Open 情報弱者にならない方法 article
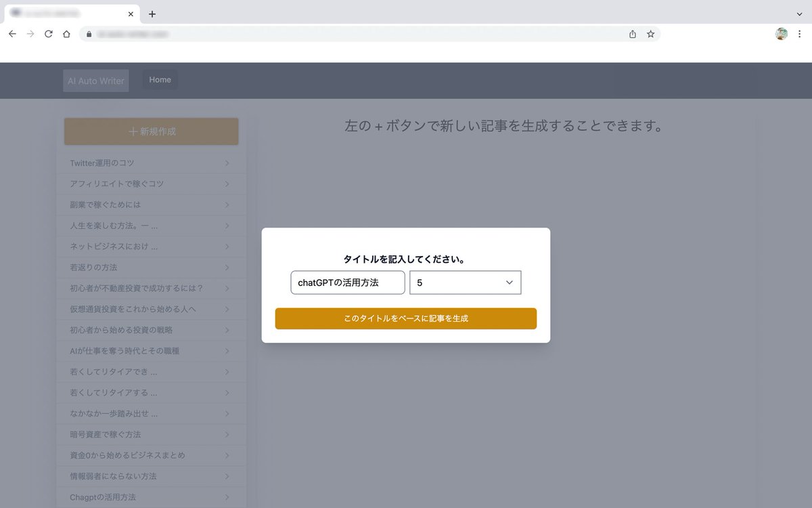The height and width of the screenshot is (508, 812). click(x=113, y=476)
